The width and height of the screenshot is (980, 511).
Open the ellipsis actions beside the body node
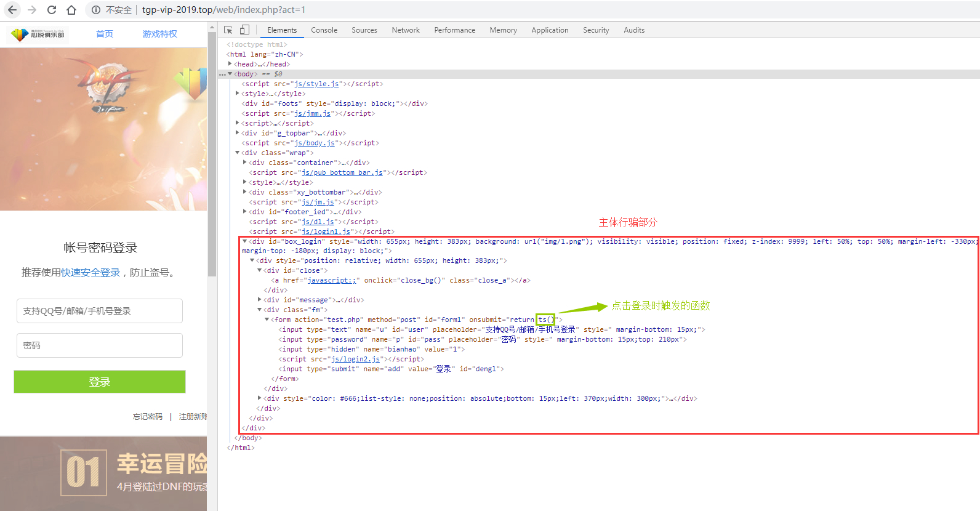[x=222, y=74]
